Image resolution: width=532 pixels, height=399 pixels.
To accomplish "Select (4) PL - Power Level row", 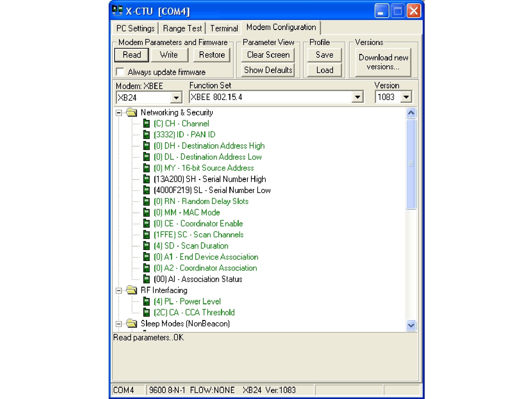I will coord(187,301).
